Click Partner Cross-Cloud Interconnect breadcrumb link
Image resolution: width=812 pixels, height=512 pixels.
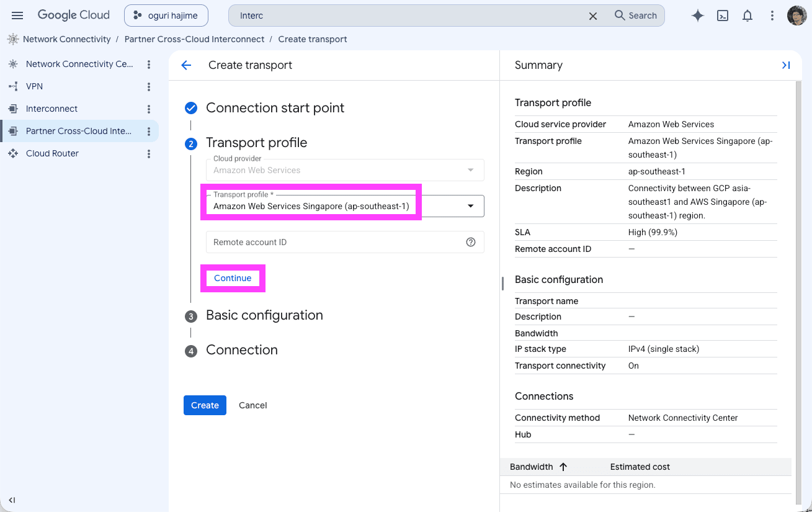point(194,39)
